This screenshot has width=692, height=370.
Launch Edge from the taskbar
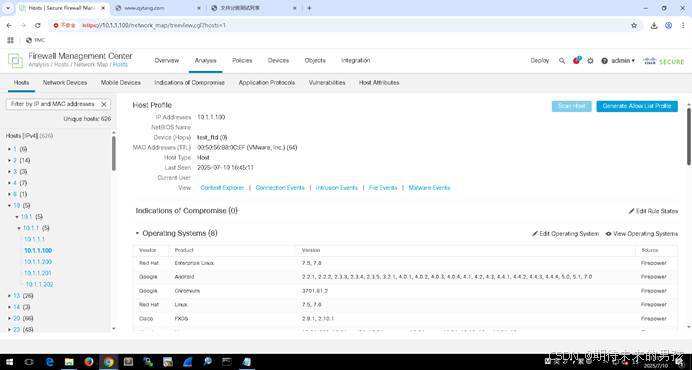49,362
